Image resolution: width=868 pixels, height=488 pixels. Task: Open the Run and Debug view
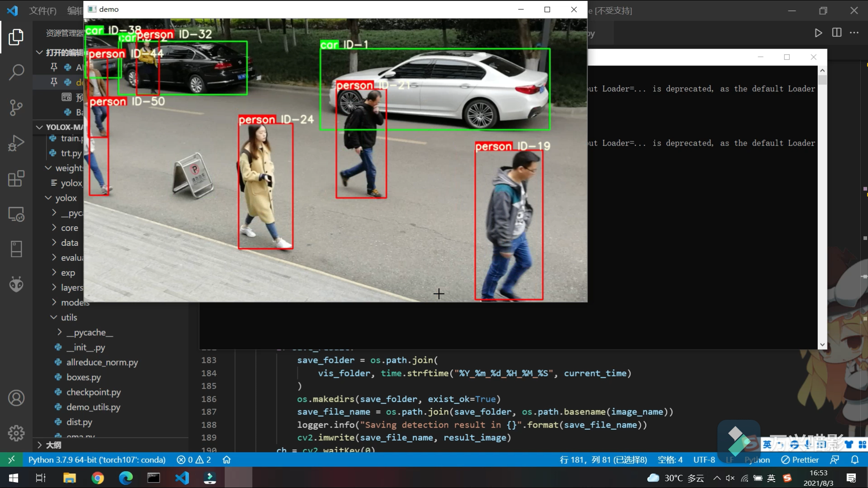pos(16,143)
